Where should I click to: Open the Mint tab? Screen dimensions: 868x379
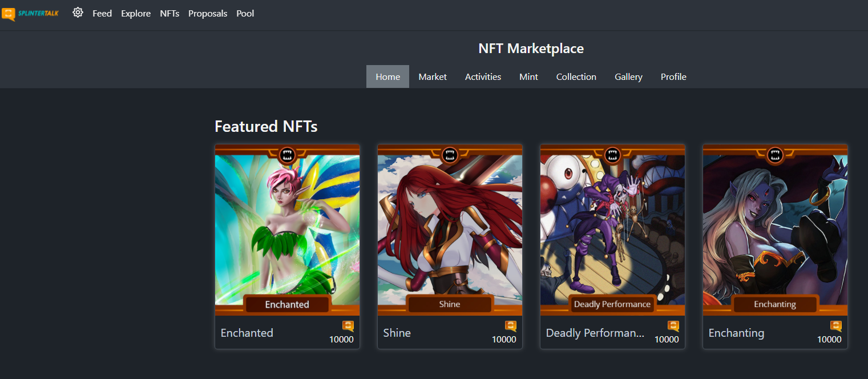528,76
